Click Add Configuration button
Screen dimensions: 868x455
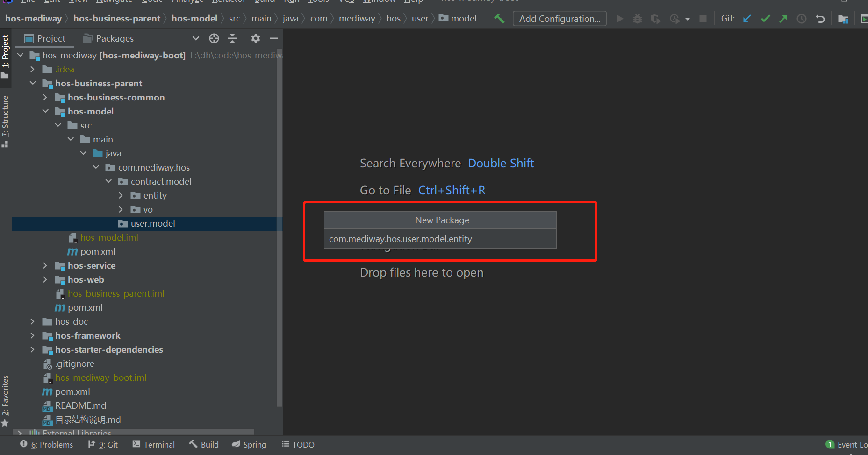[560, 19]
